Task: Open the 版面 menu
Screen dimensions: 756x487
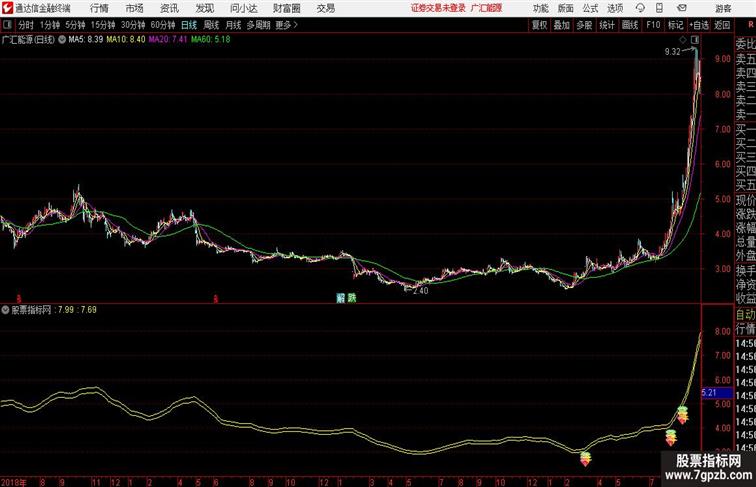Action: point(566,8)
